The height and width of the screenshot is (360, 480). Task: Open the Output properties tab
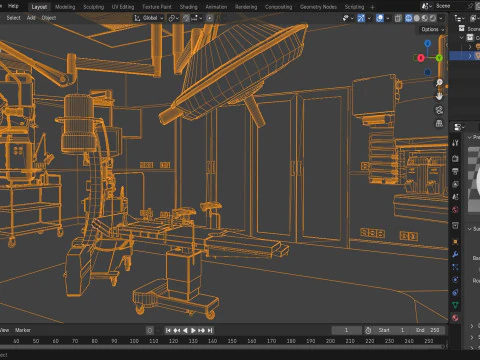tap(455, 171)
